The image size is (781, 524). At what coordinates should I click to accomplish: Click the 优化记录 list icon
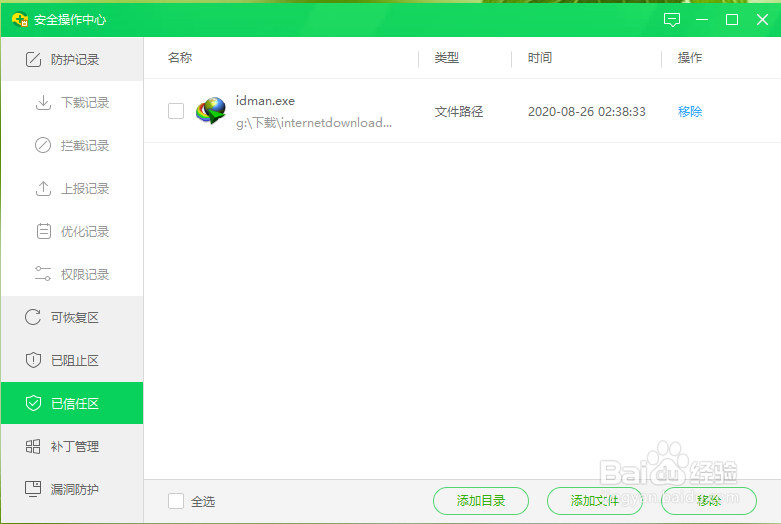point(44,232)
